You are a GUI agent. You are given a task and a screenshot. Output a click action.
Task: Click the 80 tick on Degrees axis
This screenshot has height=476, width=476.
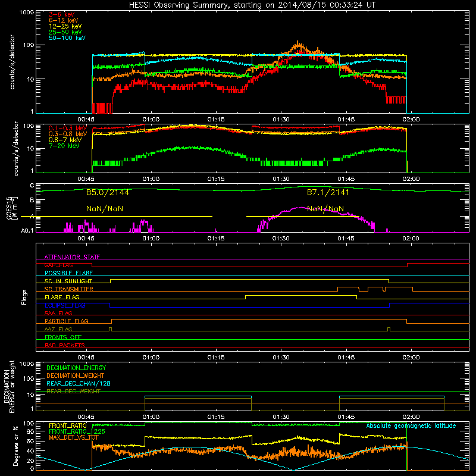(x=31, y=432)
